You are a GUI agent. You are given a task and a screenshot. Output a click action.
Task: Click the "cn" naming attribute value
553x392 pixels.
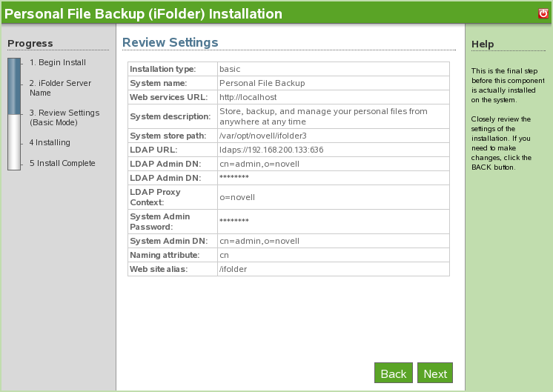225,255
